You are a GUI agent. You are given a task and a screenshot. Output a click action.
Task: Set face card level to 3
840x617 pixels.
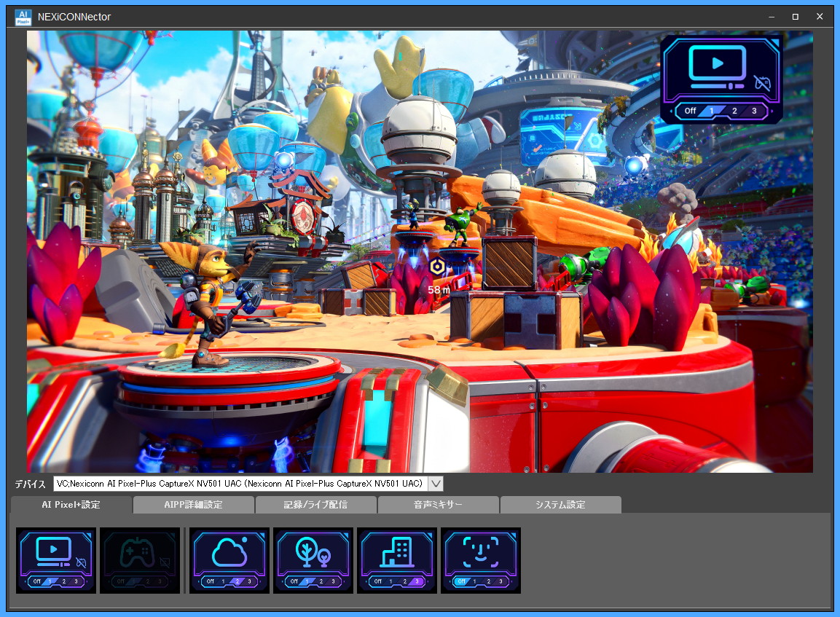pyautogui.click(x=501, y=581)
